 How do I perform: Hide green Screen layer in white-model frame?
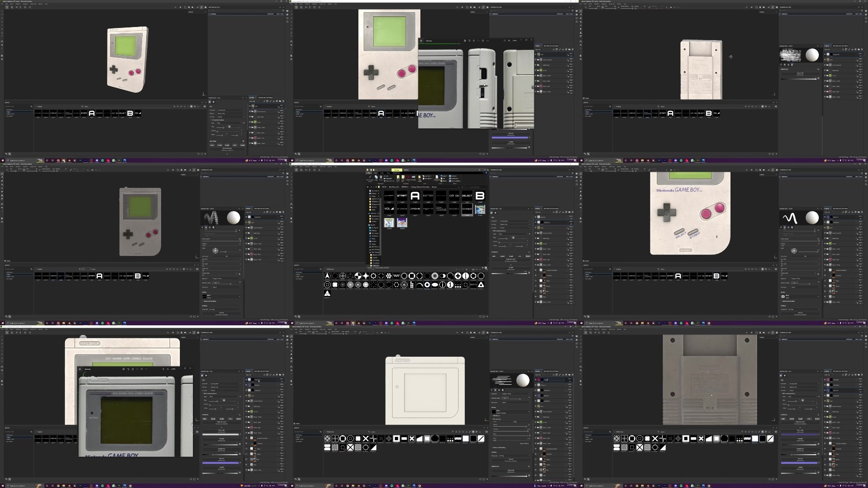[x=536, y=422]
